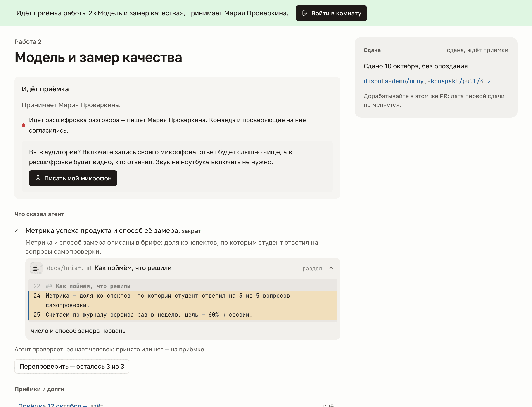Click the checkmark beside «Метрика успеха продукта»
Image resolution: width=532 pixels, height=407 pixels.
pos(17,231)
